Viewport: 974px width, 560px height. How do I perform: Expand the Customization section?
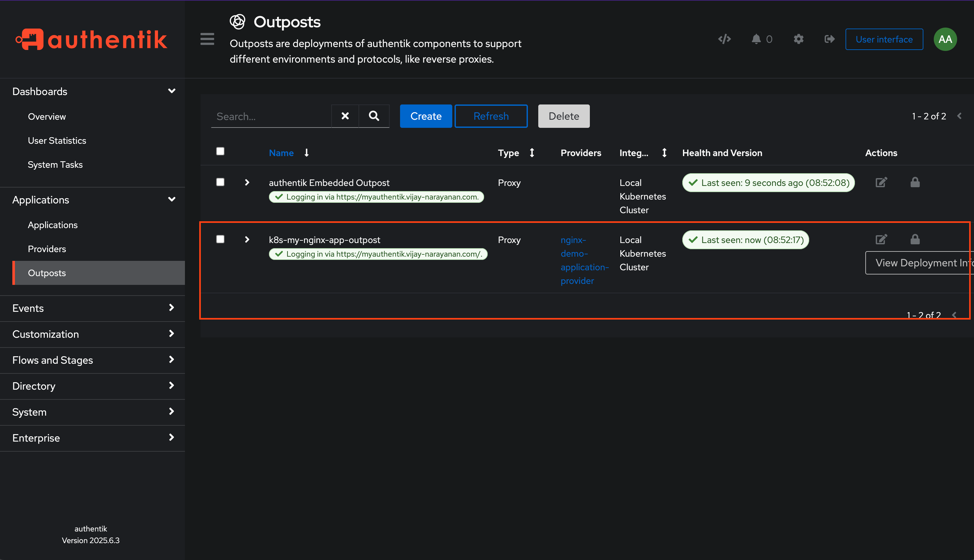pos(92,334)
